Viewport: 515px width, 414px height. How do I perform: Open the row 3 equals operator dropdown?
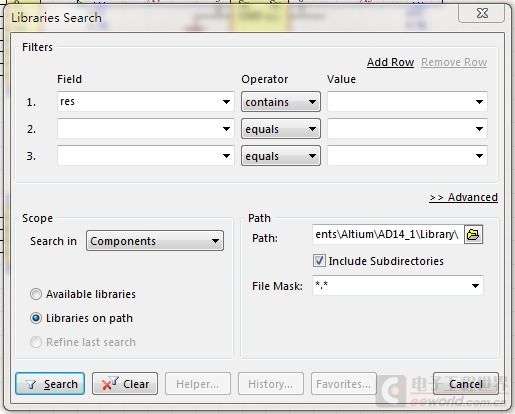(x=281, y=156)
